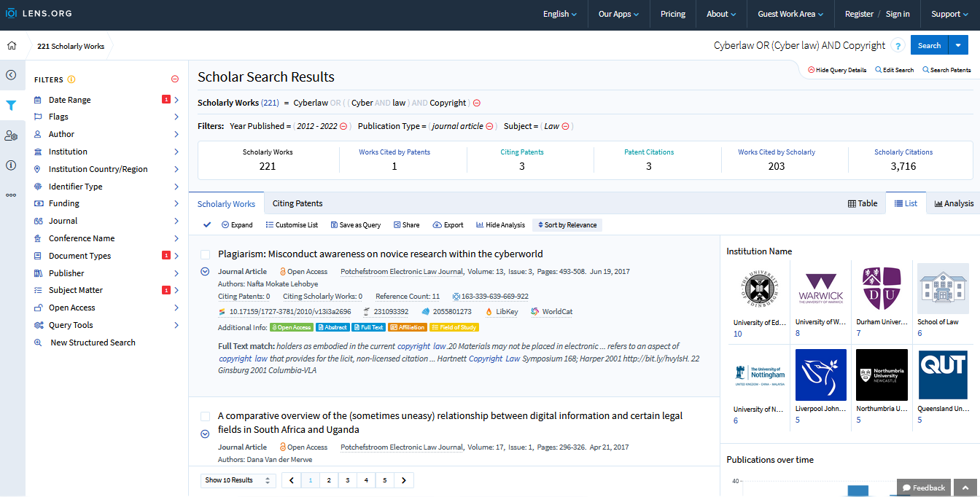The height and width of the screenshot is (497, 980).
Task: Collapse the sidebar with the back arrow icon
Action: click(11, 74)
